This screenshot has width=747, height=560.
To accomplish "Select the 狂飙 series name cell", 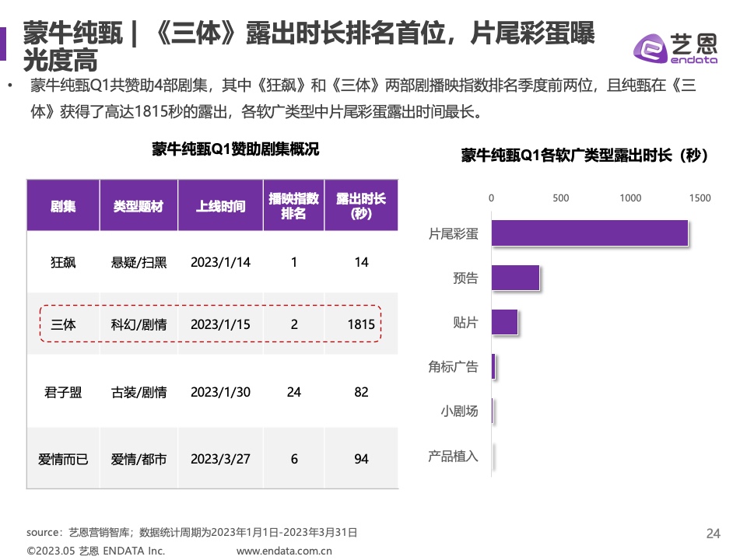I will coord(63,262).
